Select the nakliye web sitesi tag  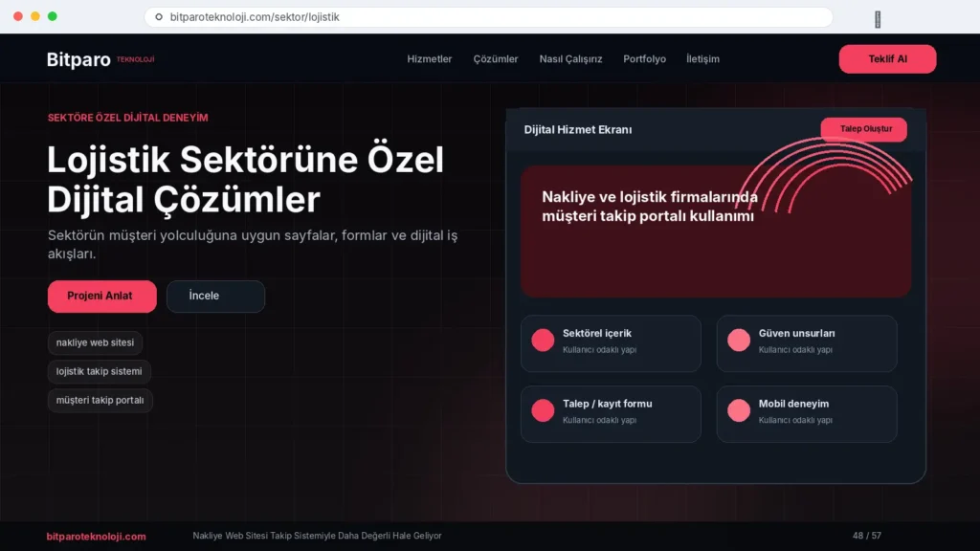point(95,342)
